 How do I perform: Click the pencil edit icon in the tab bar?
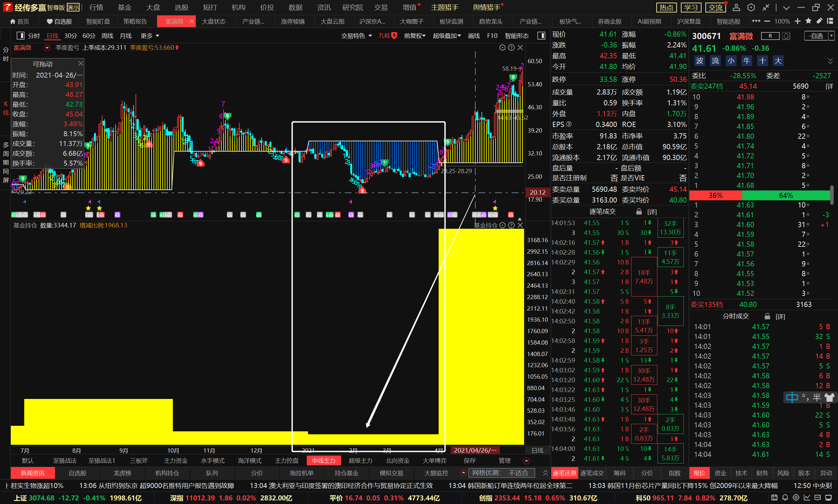click(819, 21)
